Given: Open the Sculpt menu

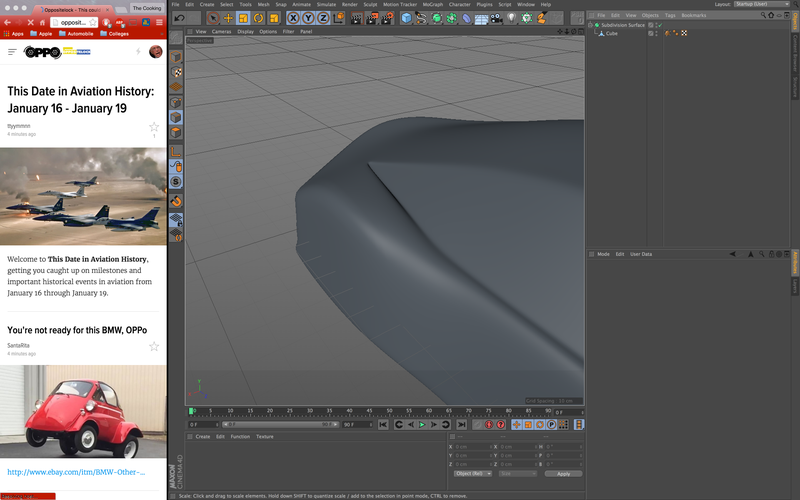Looking at the screenshot, I should [x=370, y=4].
